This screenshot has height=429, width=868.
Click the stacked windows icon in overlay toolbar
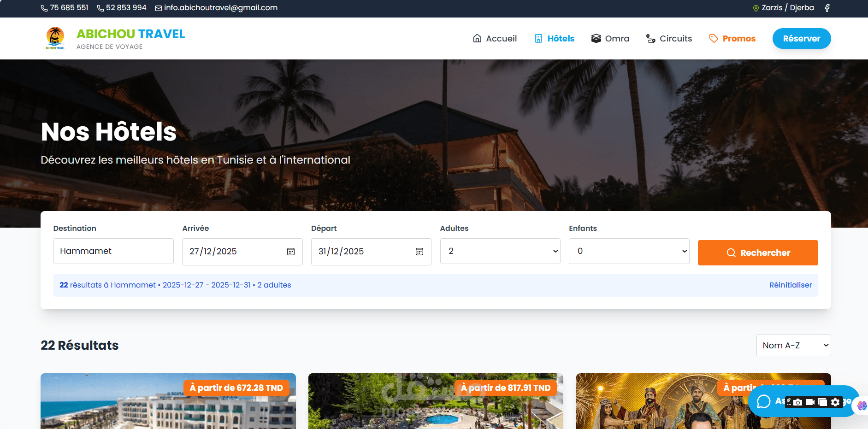tap(822, 402)
